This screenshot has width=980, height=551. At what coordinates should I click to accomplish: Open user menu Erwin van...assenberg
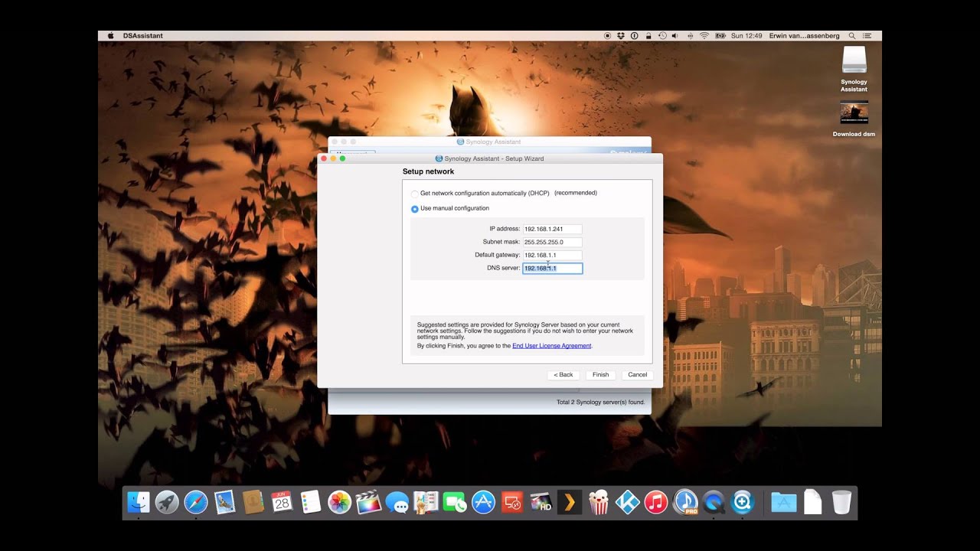804,35
